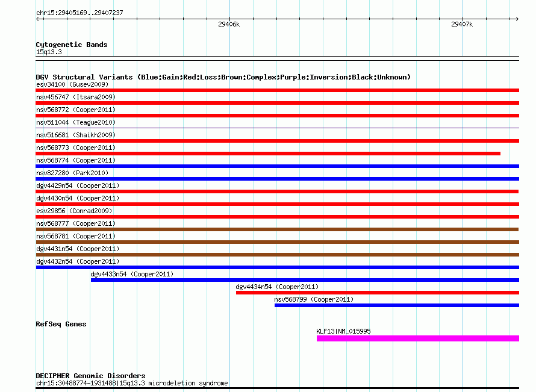Click the RefSeq Genes track title
Viewport: 536px width, 392px height.
click(61, 324)
